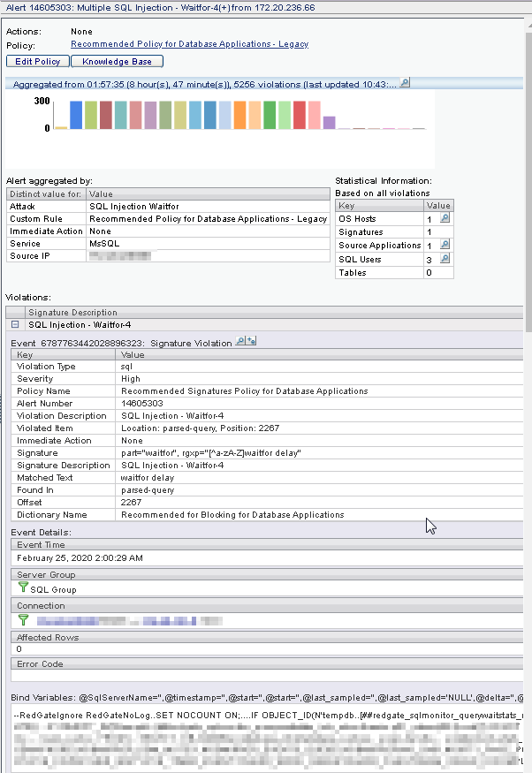Select the 'Signatures' statistics row
532x773 pixels.
[x=394, y=231]
